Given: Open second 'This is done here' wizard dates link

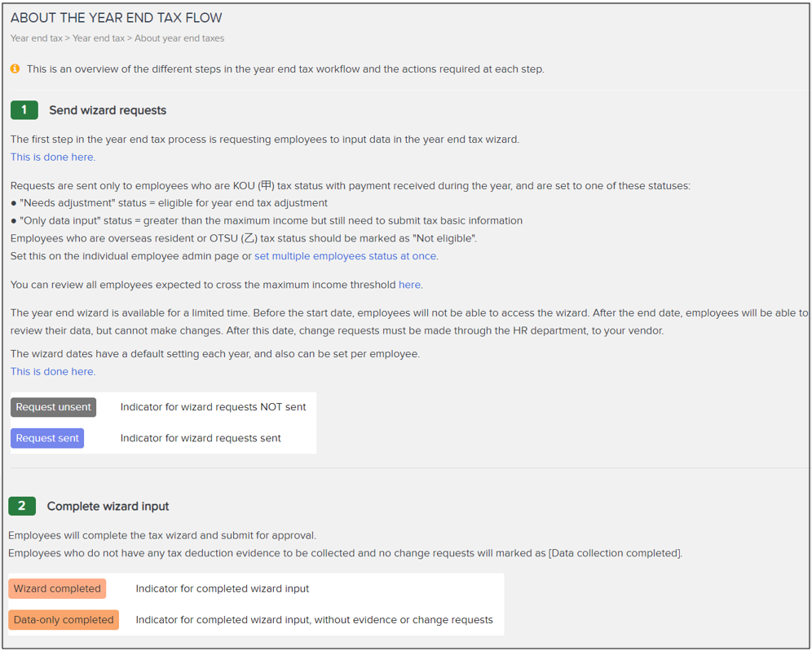Looking at the screenshot, I should (x=53, y=372).
